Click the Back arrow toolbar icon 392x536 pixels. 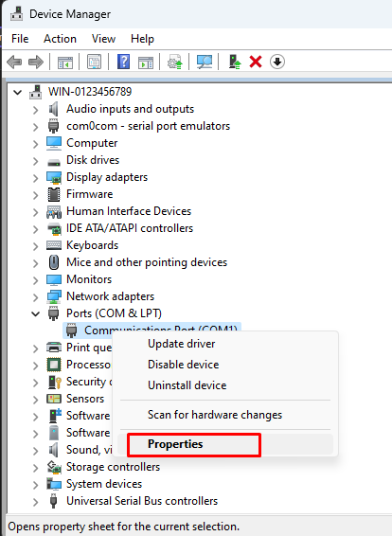click(x=14, y=63)
